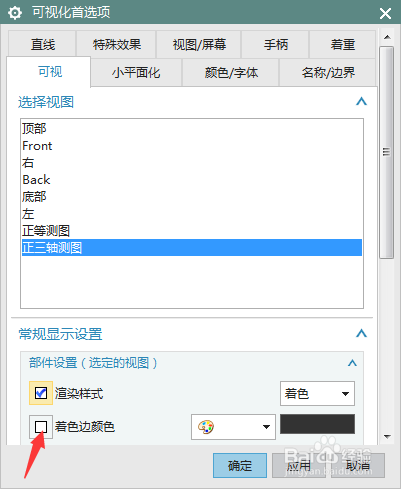Image resolution: width=401 pixels, height=489 pixels.
Task: Click the color palette icon in the dropdown
Action: click(206, 427)
